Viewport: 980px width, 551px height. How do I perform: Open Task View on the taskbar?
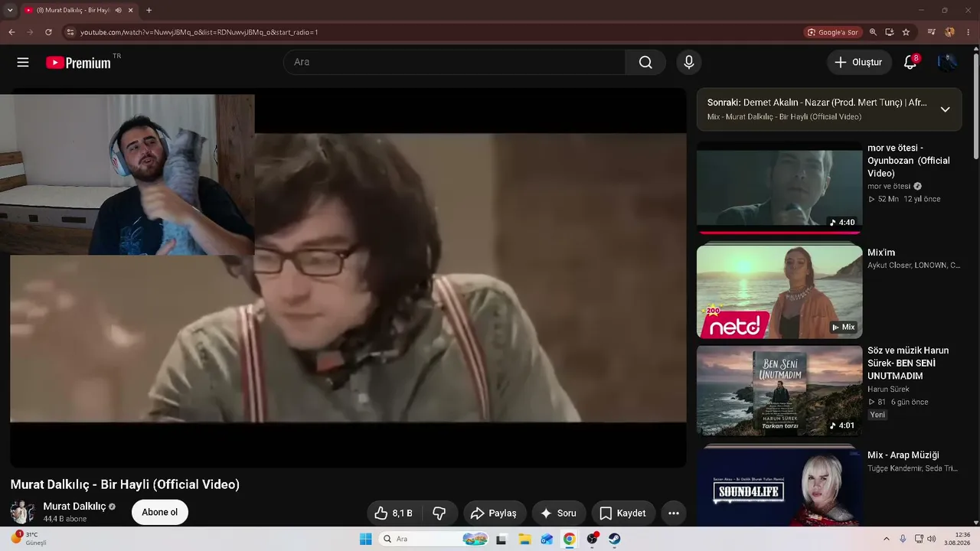[x=501, y=539]
